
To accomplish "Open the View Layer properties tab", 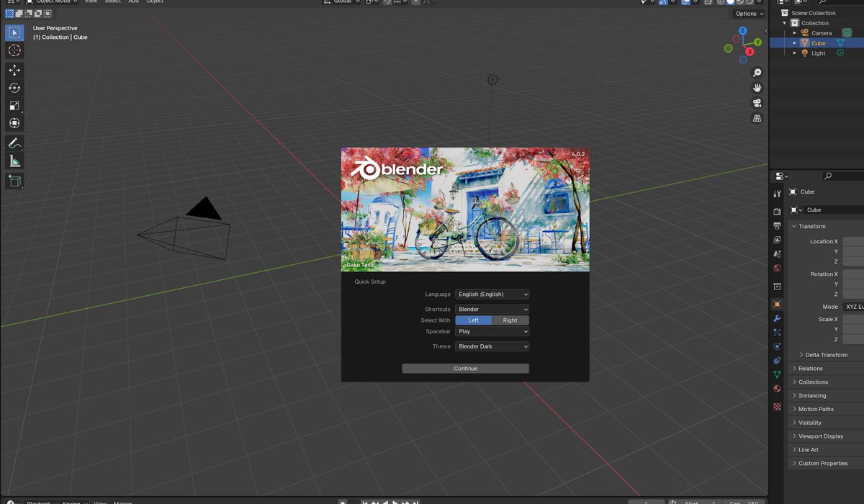I will [x=777, y=240].
